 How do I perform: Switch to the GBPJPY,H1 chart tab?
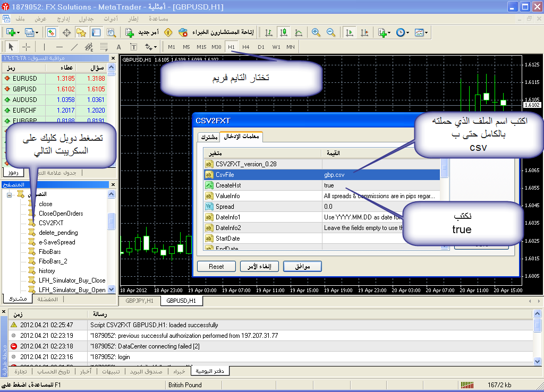(140, 301)
